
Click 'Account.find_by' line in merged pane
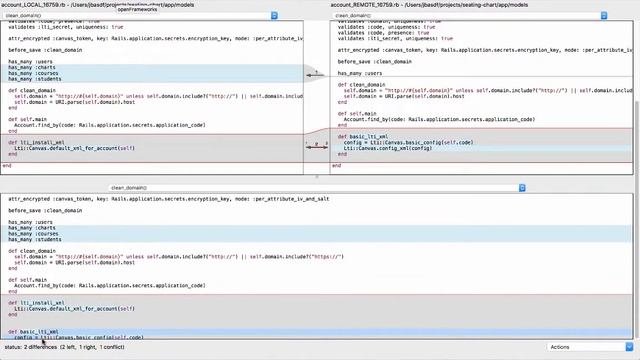[110, 285]
